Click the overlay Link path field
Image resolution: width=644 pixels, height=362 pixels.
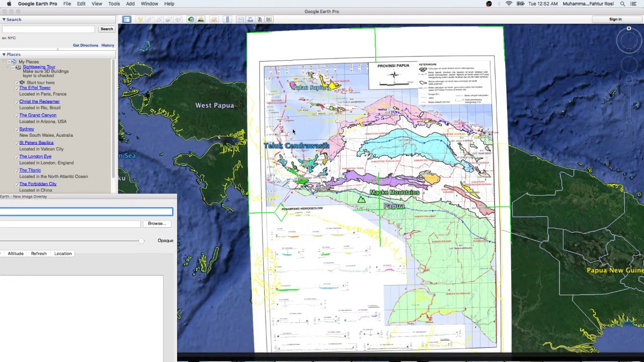(x=70, y=224)
